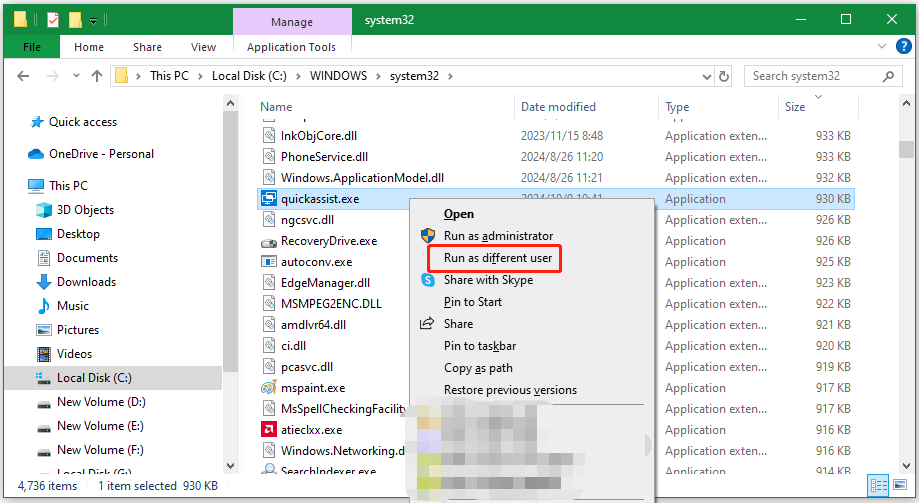919x503 pixels.
Task: Choose Run as different user
Action: (x=497, y=258)
